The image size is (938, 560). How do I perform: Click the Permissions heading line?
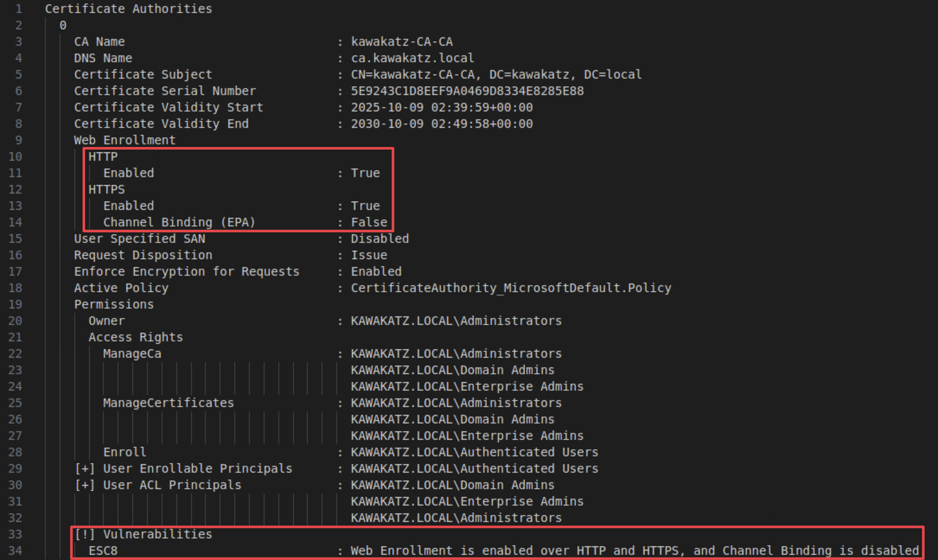point(114,304)
